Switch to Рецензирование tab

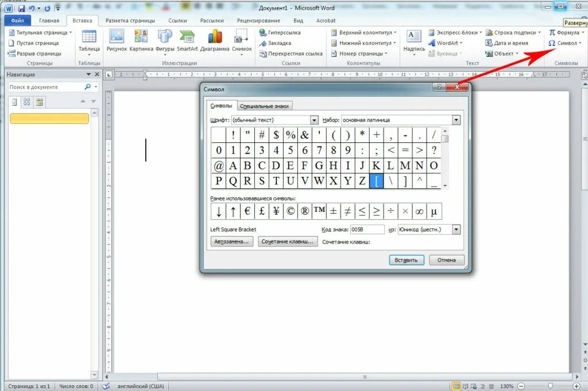coord(258,21)
